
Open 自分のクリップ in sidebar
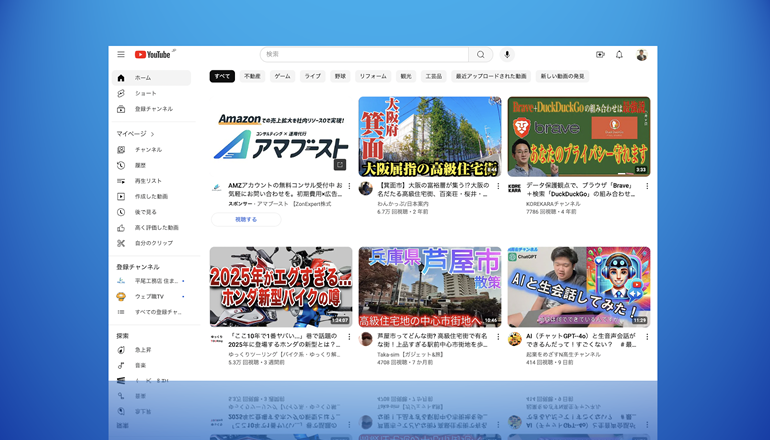pyautogui.click(x=151, y=243)
